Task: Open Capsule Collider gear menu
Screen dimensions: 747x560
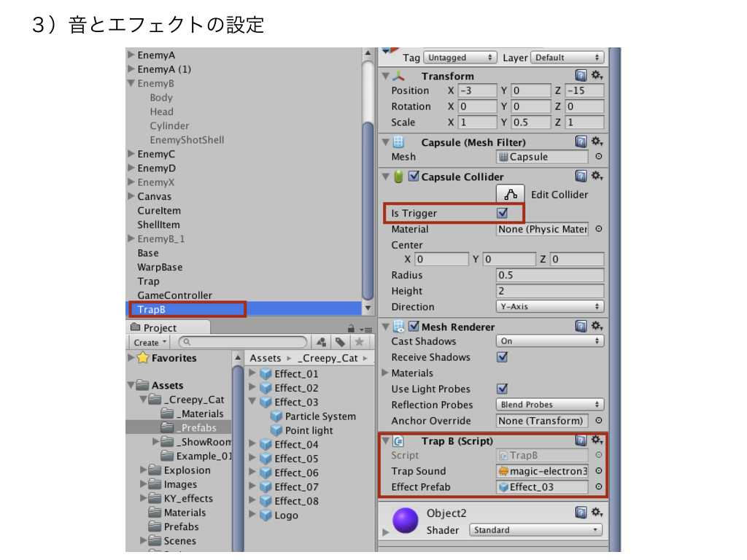Action: coord(597,176)
